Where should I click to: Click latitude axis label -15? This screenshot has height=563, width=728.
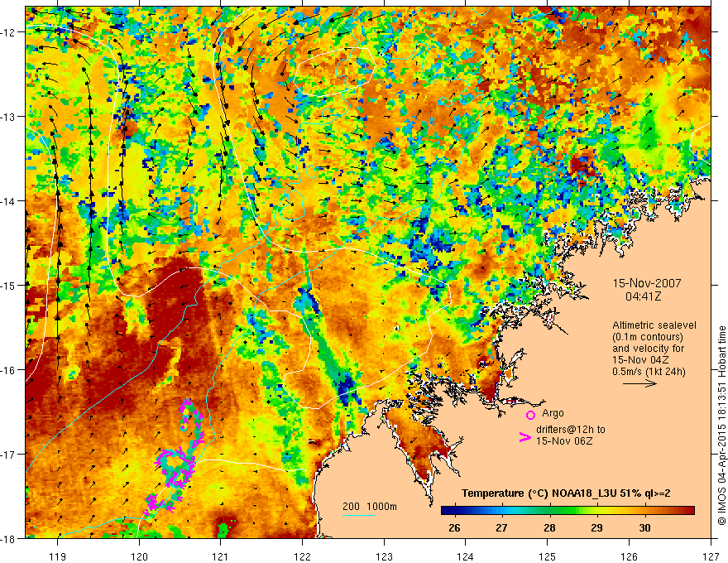9,285
